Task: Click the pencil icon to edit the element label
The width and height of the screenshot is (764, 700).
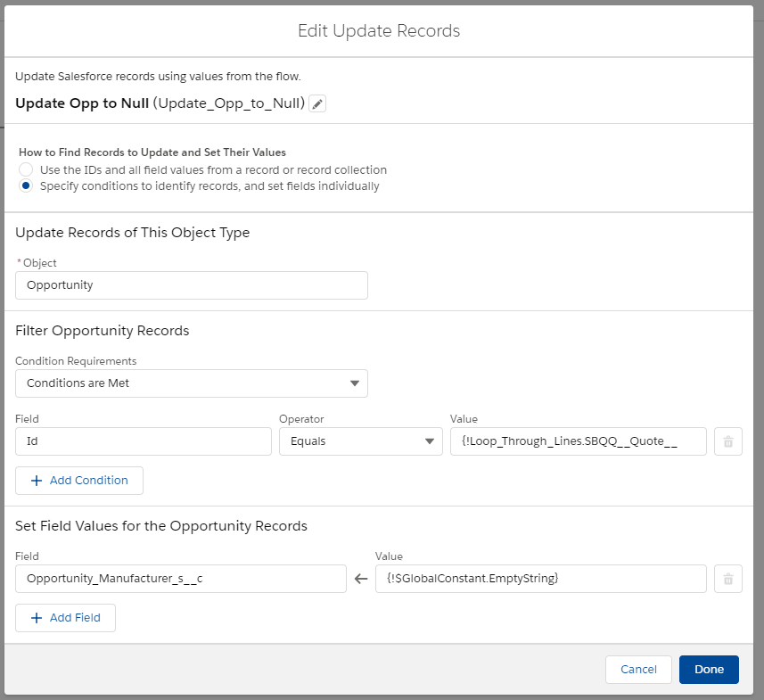Action: pyautogui.click(x=317, y=103)
